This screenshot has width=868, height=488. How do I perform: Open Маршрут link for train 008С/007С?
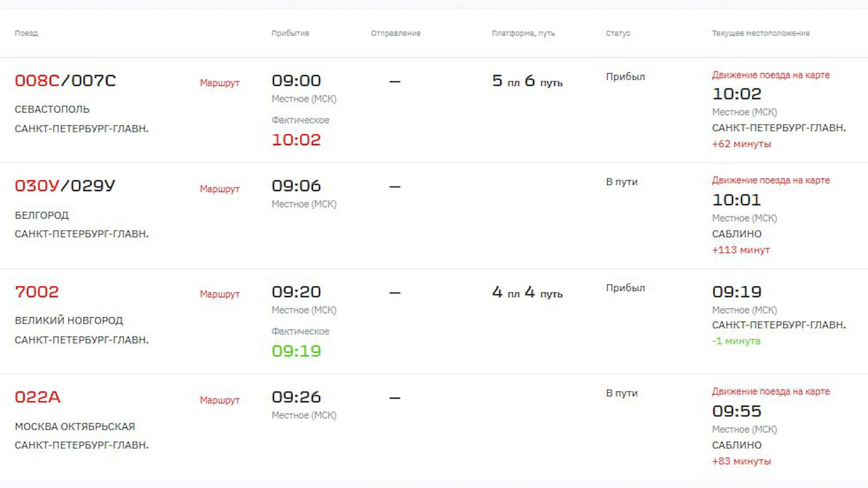click(220, 83)
